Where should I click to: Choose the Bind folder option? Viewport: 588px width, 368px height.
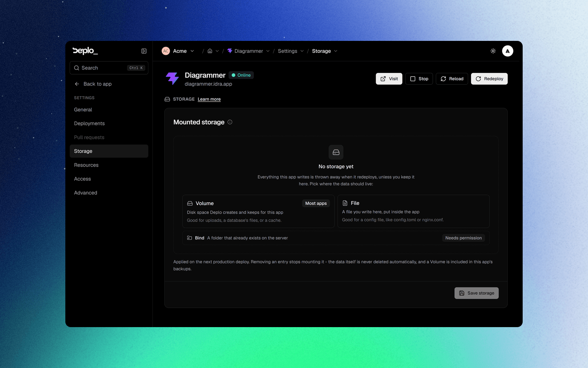click(x=336, y=238)
